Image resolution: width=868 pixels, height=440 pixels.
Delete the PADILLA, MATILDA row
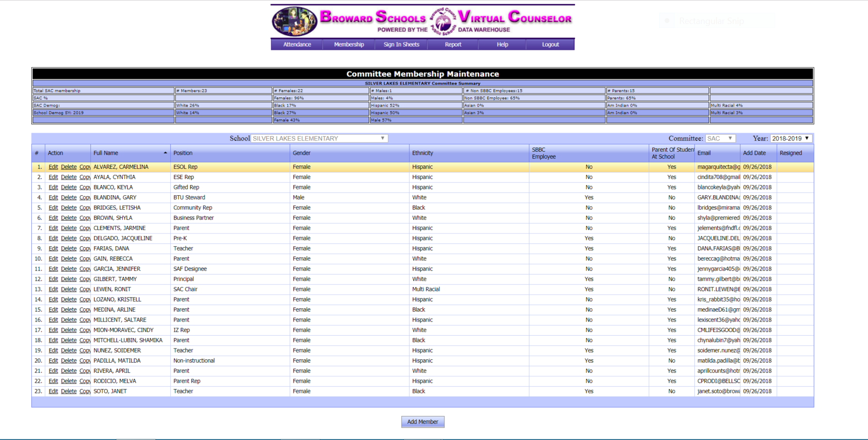pyautogui.click(x=68, y=361)
